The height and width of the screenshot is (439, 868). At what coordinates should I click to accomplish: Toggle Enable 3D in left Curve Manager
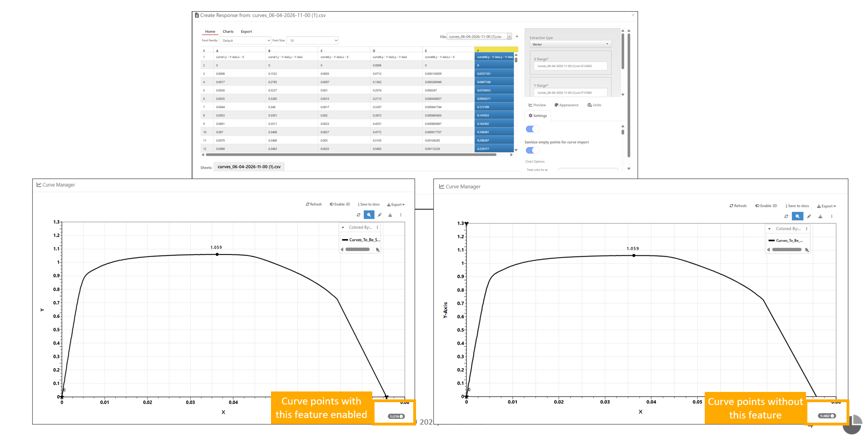coord(340,204)
